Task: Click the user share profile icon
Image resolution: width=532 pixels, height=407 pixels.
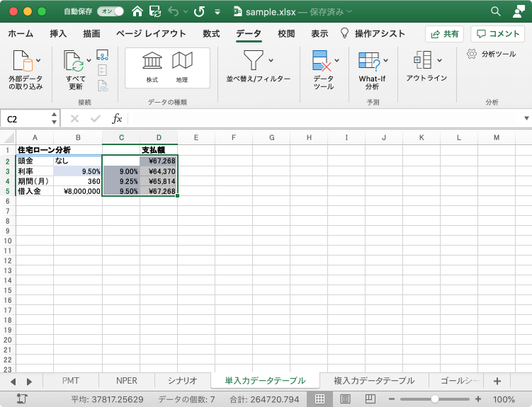Action: [x=519, y=11]
